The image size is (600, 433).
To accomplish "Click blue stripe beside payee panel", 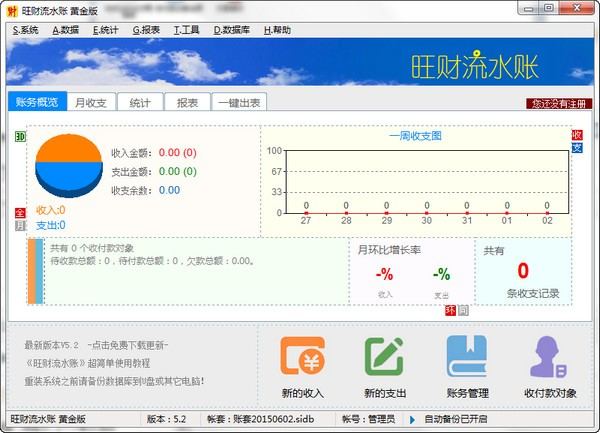I will (39, 271).
